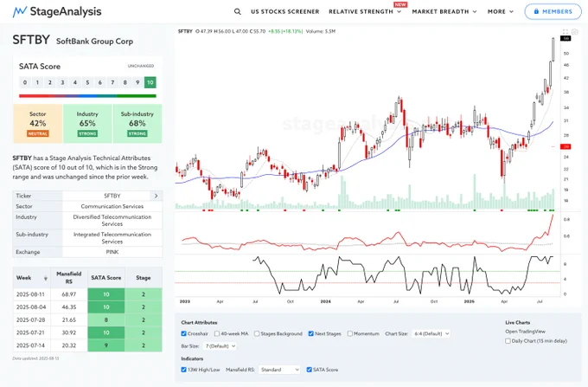Viewport: 588px width, 387px height.
Task: Open US Stocks Screener menu item
Action: pos(285,11)
